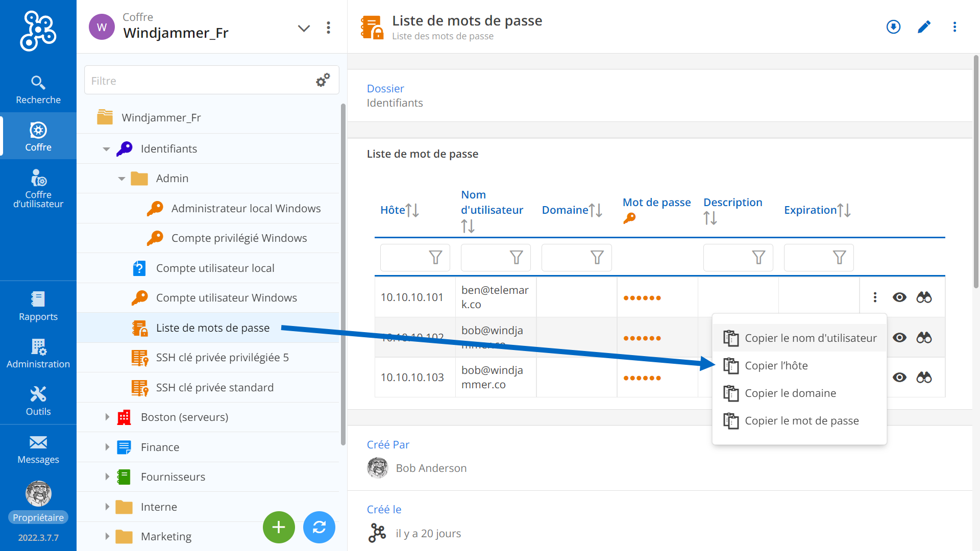Click the Filtre search input field
980x551 pixels.
(199, 81)
